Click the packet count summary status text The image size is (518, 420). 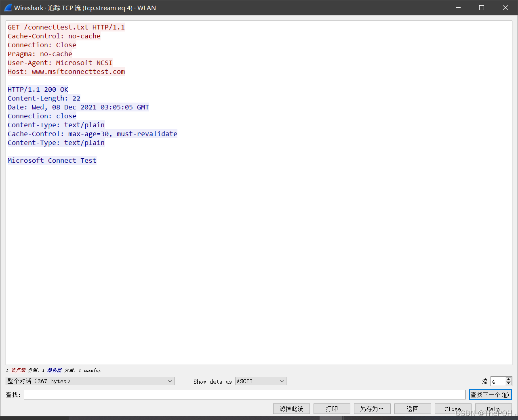tap(54, 370)
